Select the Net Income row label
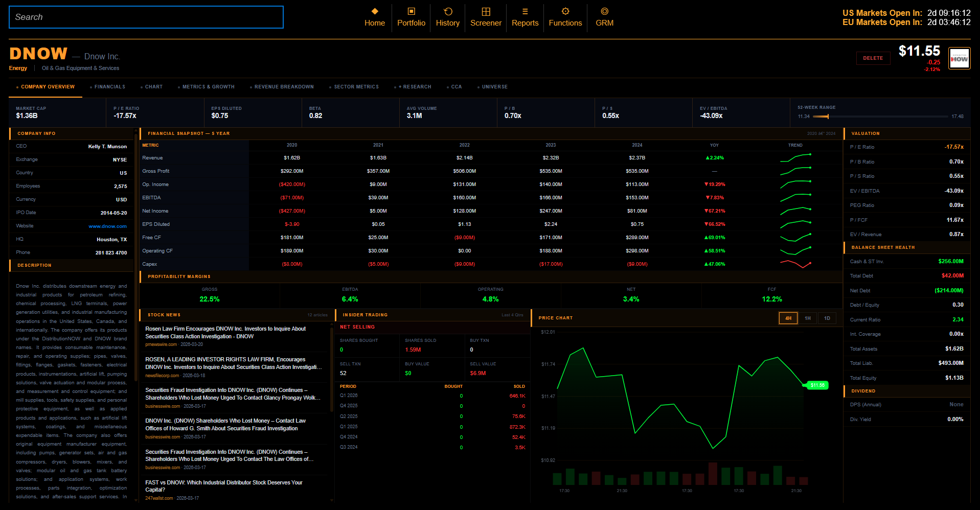The width and height of the screenshot is (980, 510). (x=155, y=211)
